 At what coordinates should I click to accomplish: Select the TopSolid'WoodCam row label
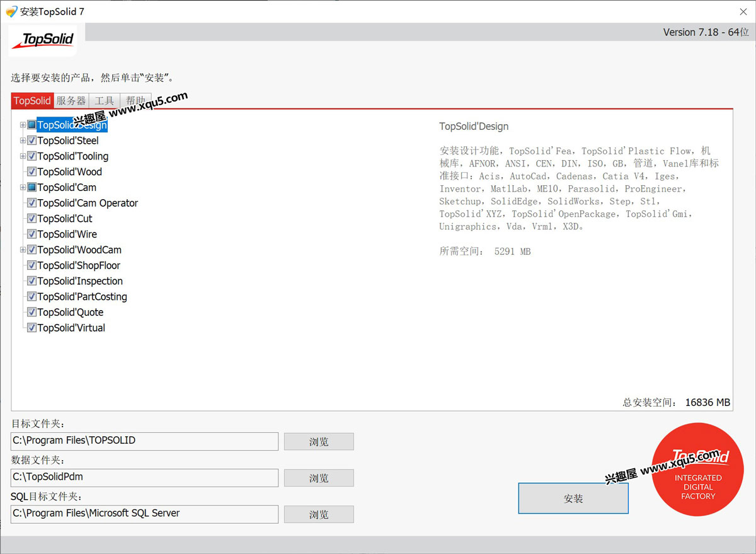pos(79,250)
